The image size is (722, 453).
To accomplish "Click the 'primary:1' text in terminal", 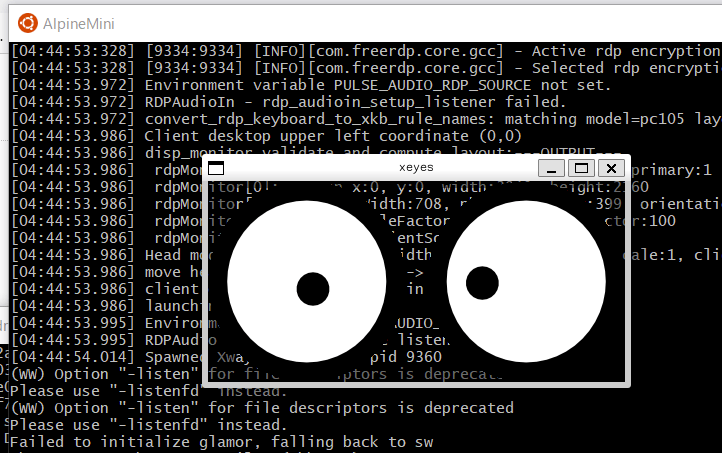I will tap(671, 170).
